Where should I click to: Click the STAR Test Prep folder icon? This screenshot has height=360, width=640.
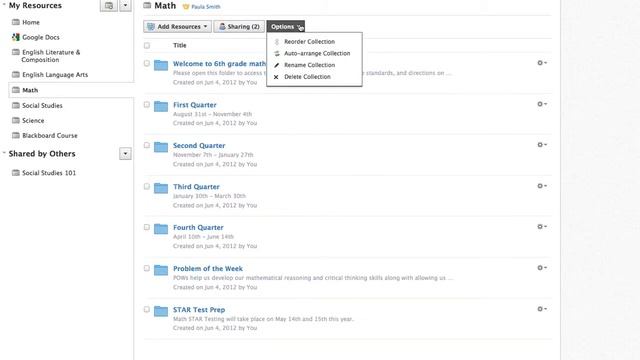pyautogui.click(x=161, y=311)
